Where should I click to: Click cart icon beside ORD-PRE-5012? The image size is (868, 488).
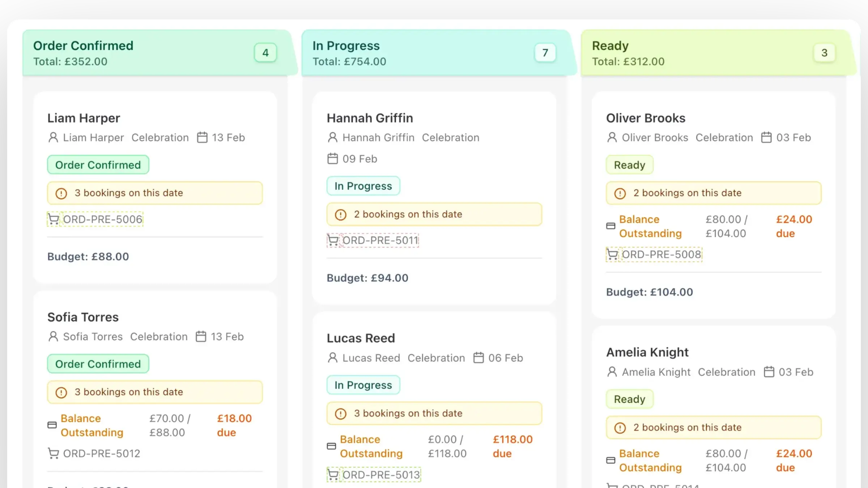point(54,453)
